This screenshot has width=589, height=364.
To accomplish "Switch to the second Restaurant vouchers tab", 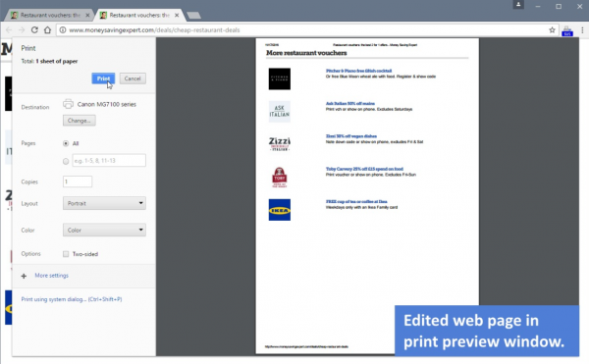I will point(138,15).
